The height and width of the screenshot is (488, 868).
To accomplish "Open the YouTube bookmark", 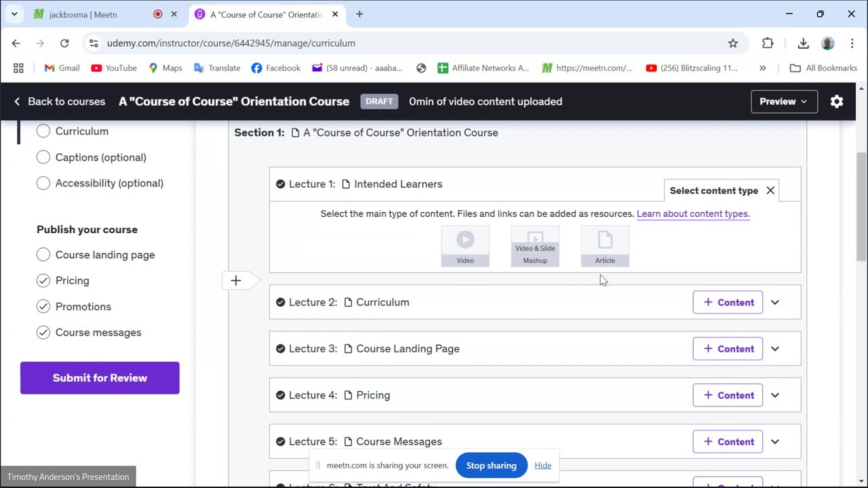I will tap(114, 68).
